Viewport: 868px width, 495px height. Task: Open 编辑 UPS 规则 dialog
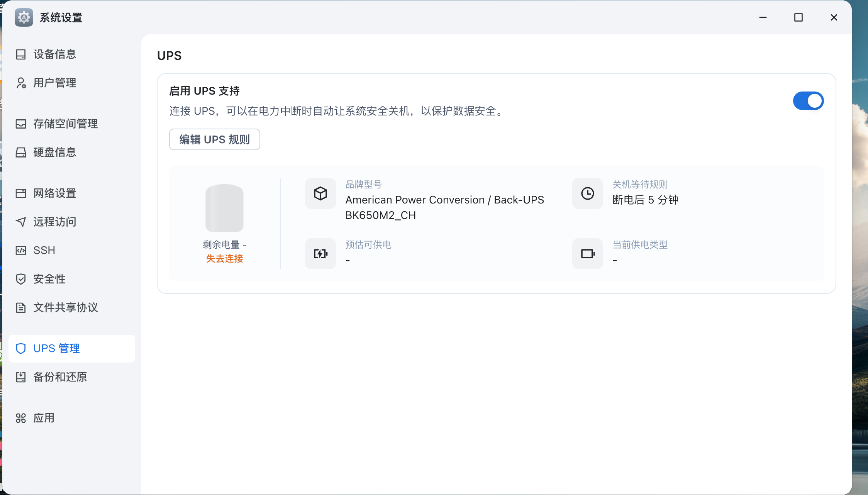215,139
